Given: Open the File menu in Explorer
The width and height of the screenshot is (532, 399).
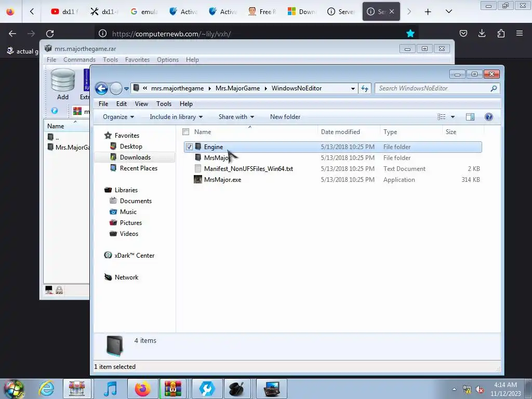Looking at the screenshot, I should (x=103, y=104).
